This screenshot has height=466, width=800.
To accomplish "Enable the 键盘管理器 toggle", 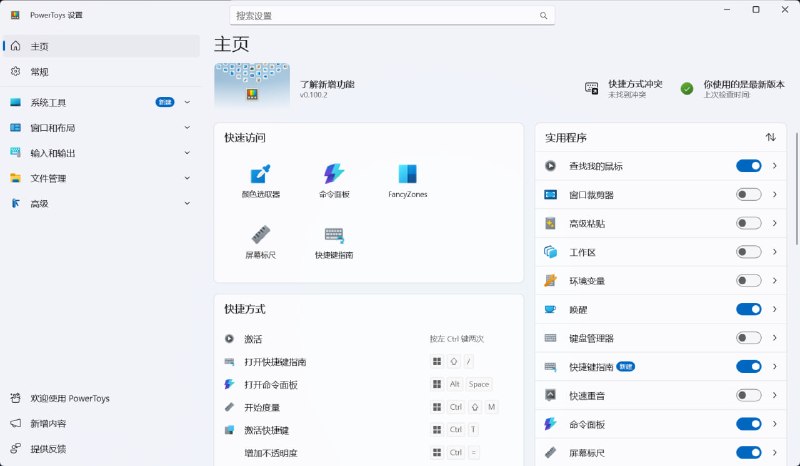I will coord(748,338).
